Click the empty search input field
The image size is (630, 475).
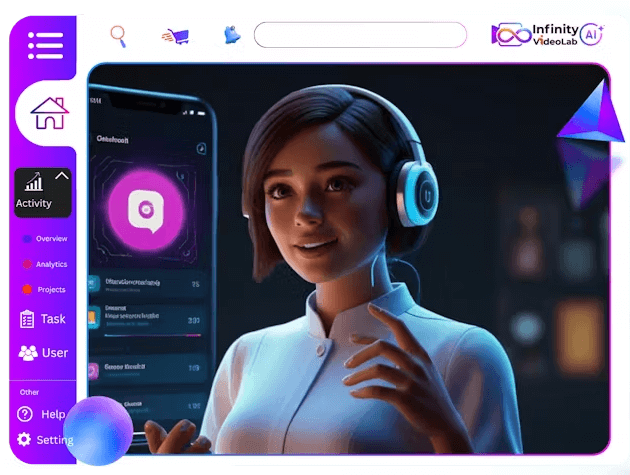point(360,35)
